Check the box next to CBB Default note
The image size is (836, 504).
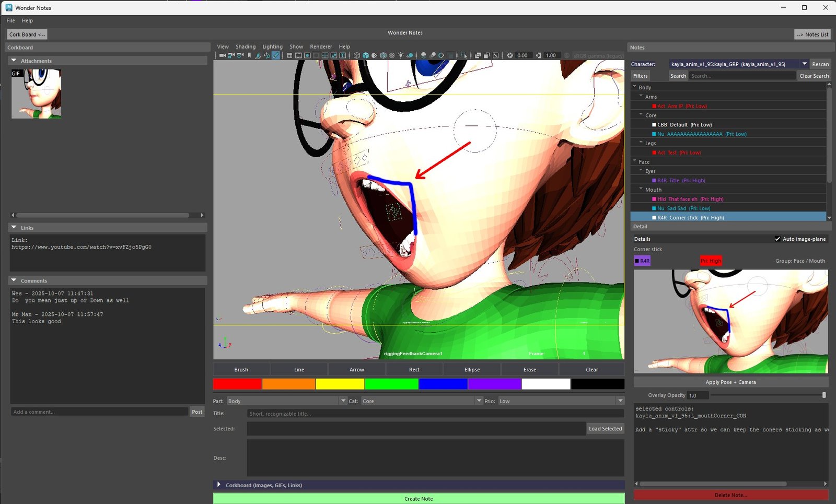[x=655, y=124]
